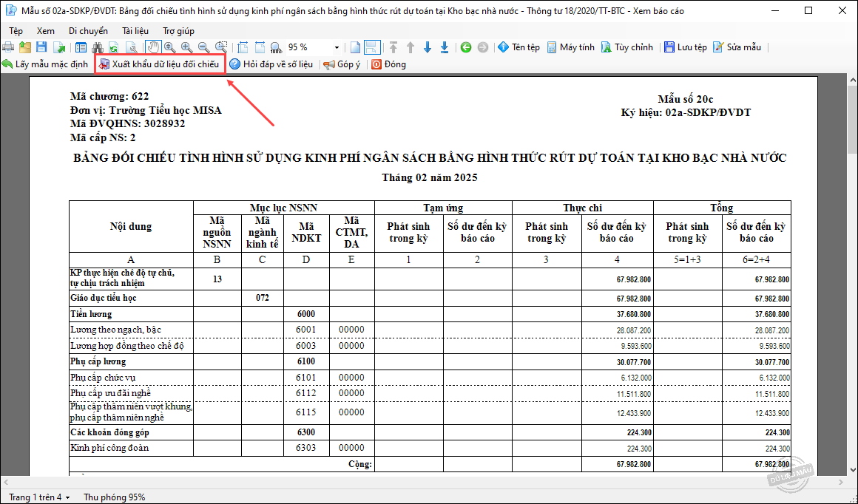Open the Máy tính calculator button
The image size is (858, 504).
pyautogui.click(x=571, y=47)
